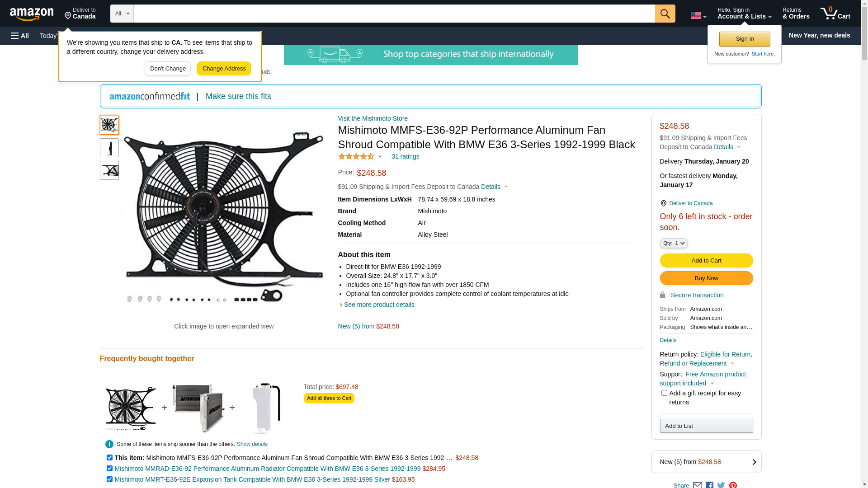
Task: Toggle the gift receipt checkbox
Action: pyautogui.click(x=664, y=393)
